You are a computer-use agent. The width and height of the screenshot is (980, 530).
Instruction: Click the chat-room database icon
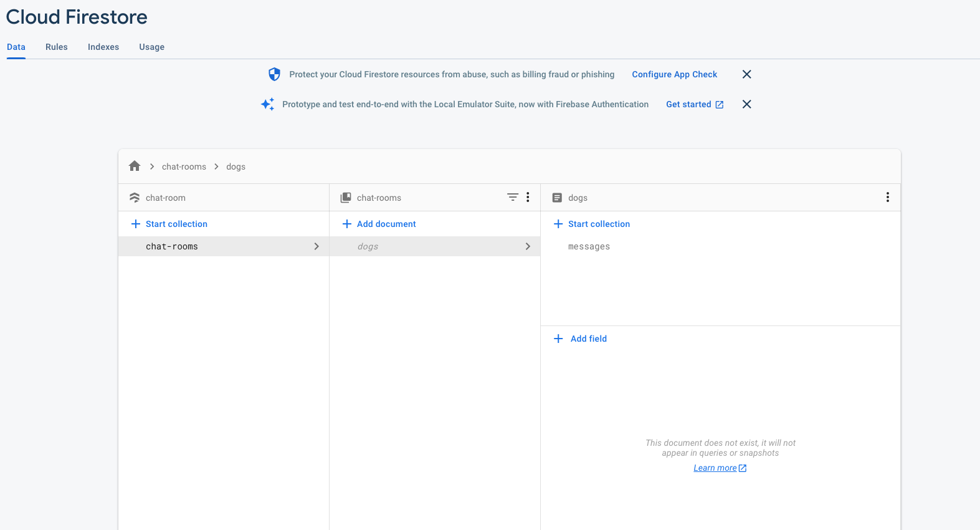point(135,198)
